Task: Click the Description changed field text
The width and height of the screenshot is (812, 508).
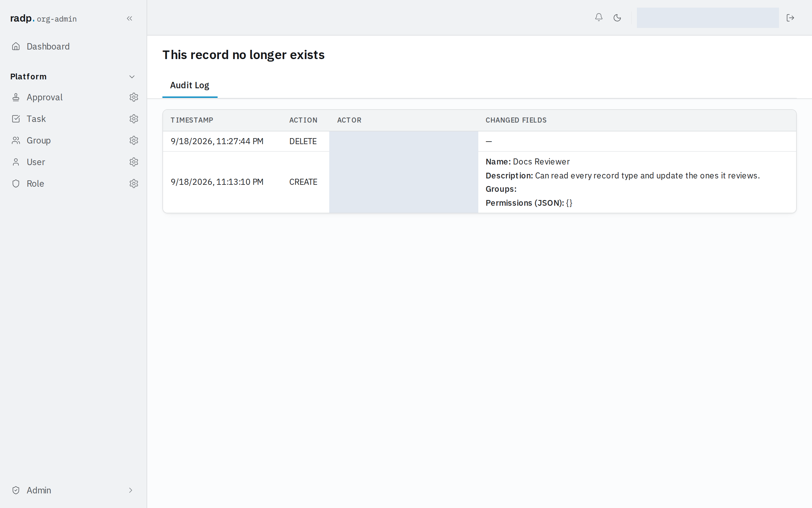Action: click(x=622, y=175)
